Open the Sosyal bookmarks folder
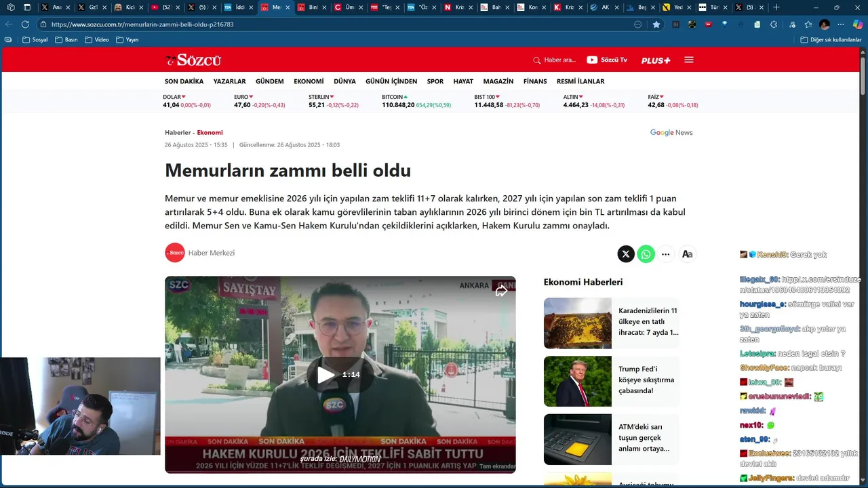 (35, 40)
